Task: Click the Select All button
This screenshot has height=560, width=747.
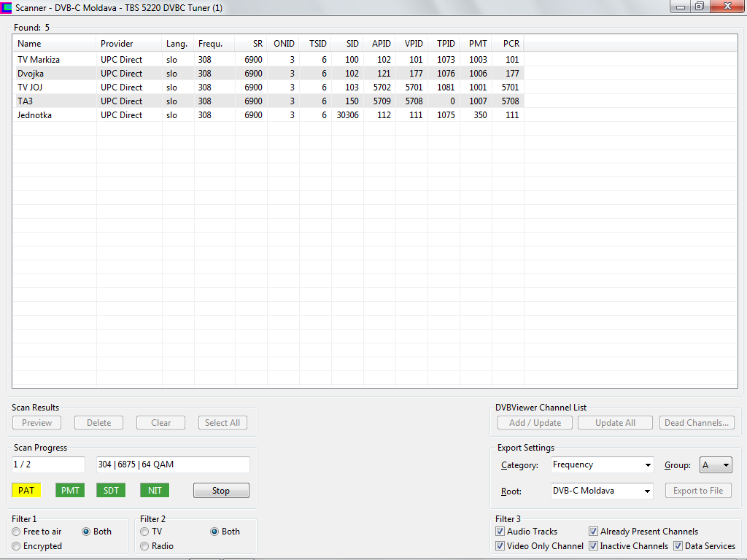Action: (222, 423)
